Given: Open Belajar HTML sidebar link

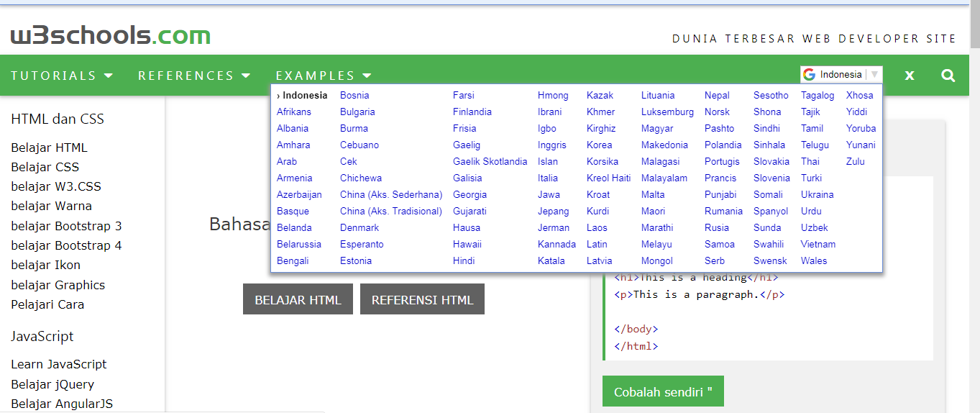Looking at the screenshot, I should pyautogui.click(x=49, y=147).
